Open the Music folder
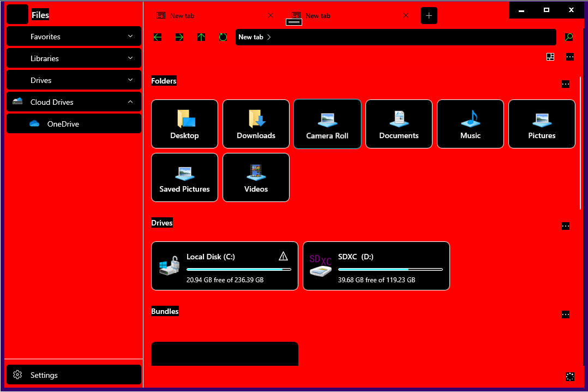The width and height of the screenshot is (588, 392). pos(470,124)
